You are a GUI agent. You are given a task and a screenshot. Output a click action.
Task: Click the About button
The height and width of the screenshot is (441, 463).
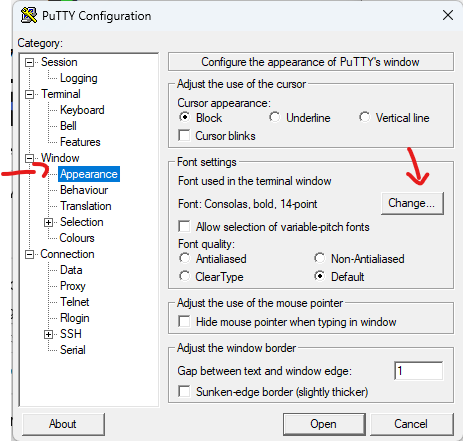(63, 424)
